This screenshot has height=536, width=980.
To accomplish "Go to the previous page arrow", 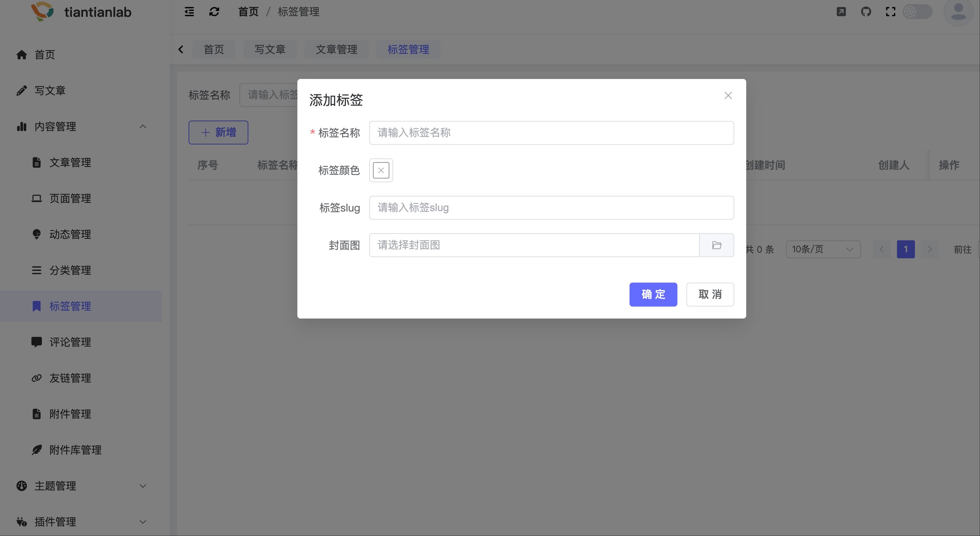I will [x=882, y=249].
